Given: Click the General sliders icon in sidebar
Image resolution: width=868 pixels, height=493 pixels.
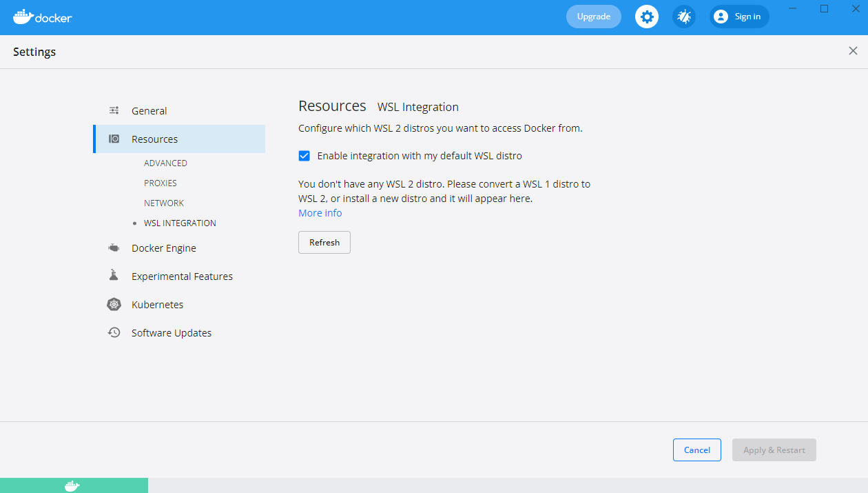Looking at the screenshot, I should pyautogui.click(x=114, y=110).
